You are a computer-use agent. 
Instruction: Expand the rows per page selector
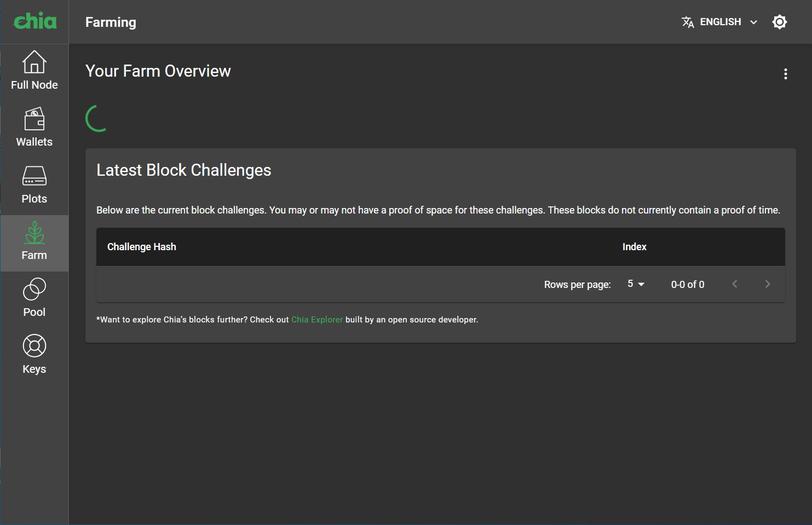pyautogui.click(x=636, y=284)
